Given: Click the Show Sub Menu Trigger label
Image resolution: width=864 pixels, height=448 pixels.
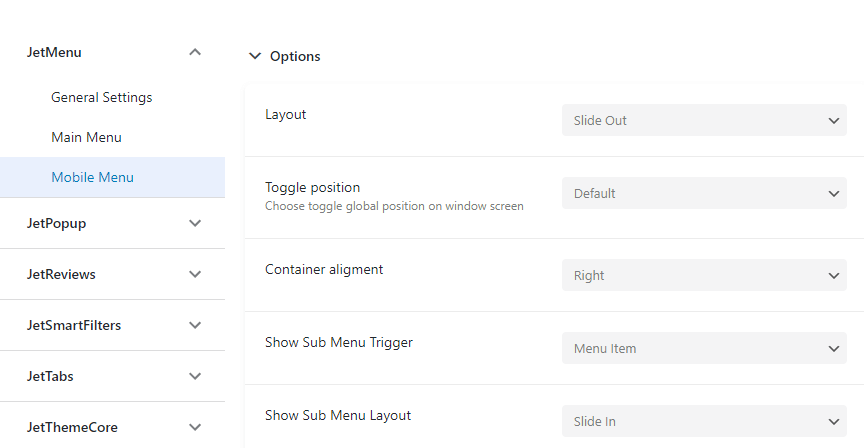Looking at the screenshot, I should pyautogui.click(x=339, y=342).
